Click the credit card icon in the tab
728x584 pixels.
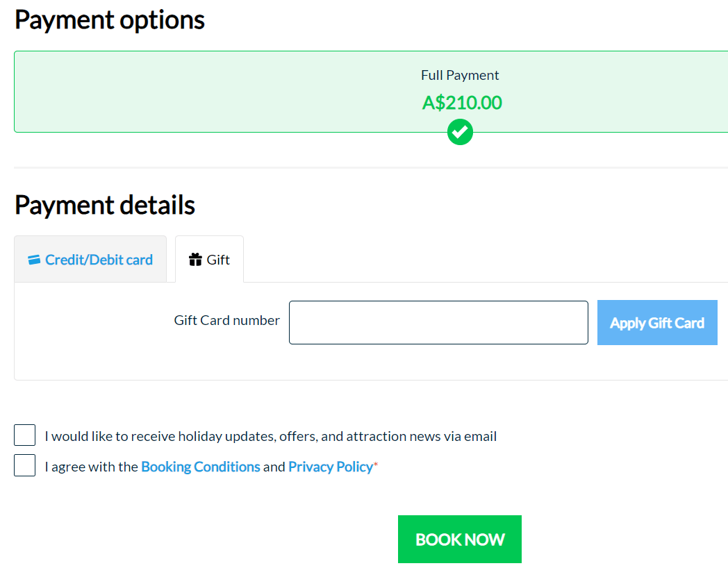pyautogui.click(x=34, y=260)
